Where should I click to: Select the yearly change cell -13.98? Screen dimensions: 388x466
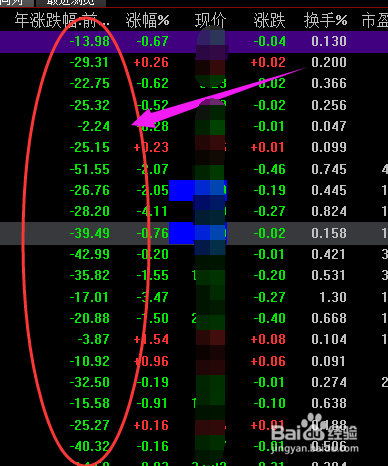point(90,41)
